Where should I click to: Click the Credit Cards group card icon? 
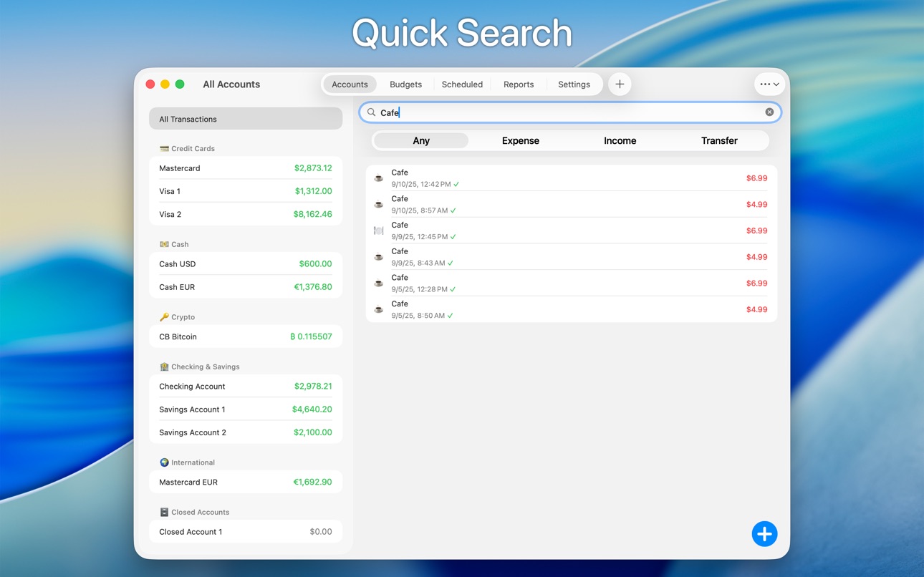(164, 149)
